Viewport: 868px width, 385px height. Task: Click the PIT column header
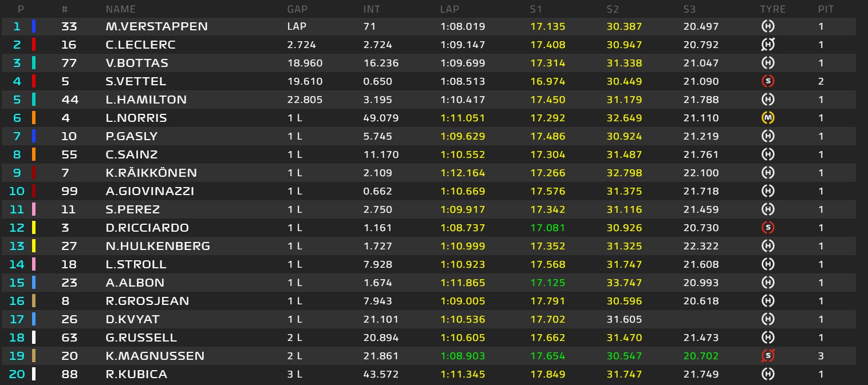pos(826,9)
